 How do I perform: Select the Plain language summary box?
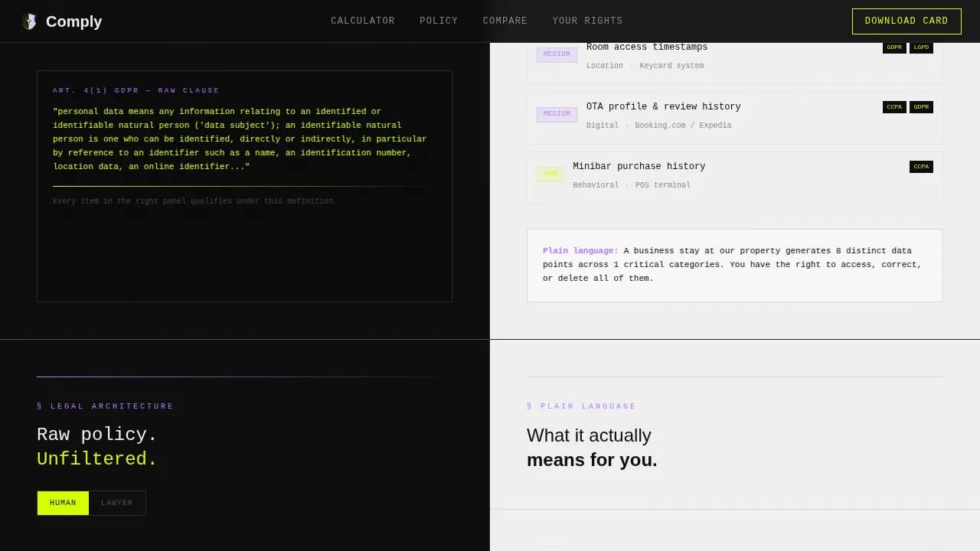(734, 265)
